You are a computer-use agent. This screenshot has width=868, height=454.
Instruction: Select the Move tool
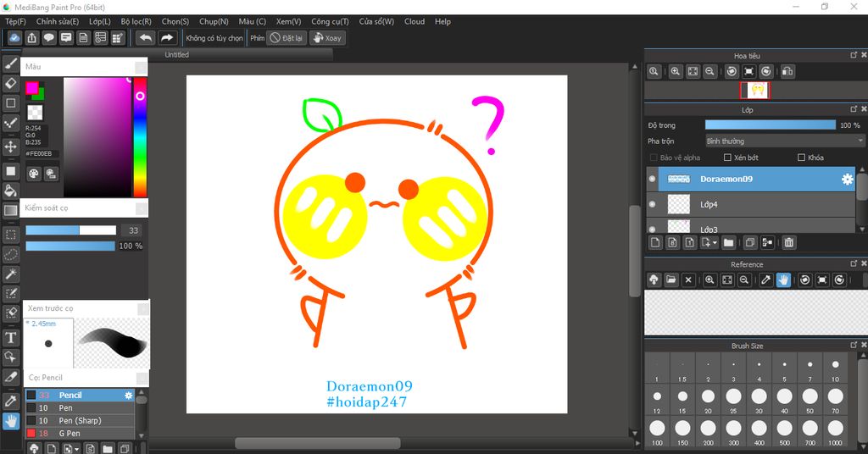point(10,147)
